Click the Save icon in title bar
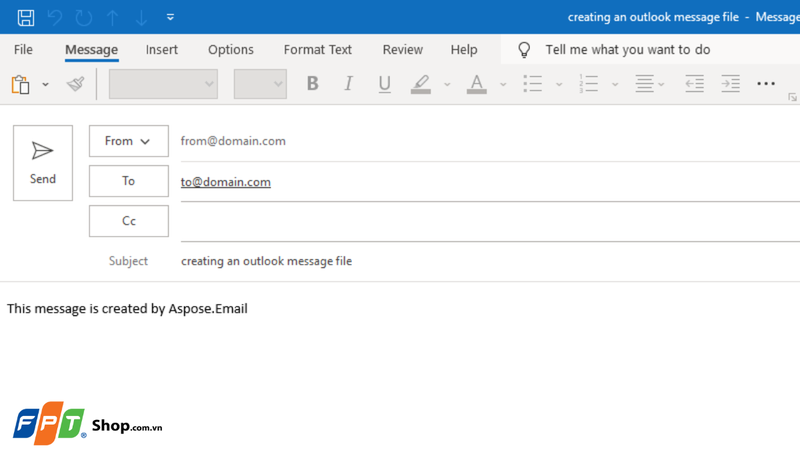Viewport: 800px width, 450px height. tap(26, 17)
